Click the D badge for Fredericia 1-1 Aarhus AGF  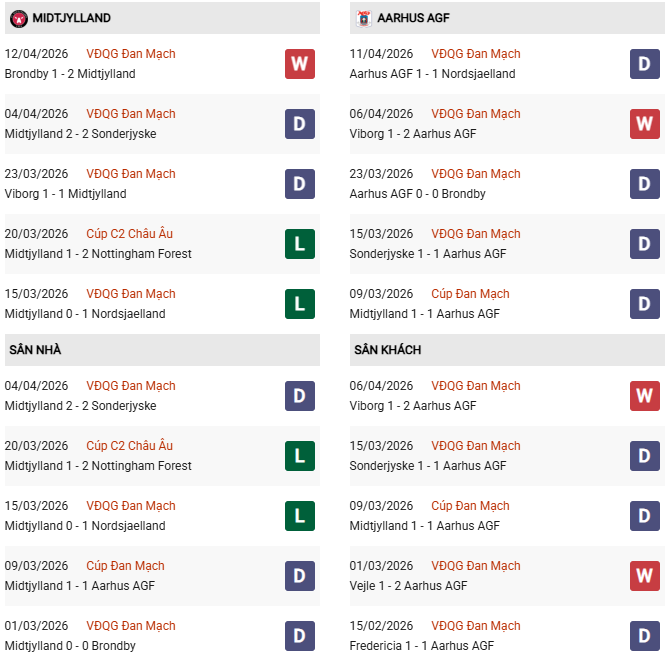tap(644, 636)
